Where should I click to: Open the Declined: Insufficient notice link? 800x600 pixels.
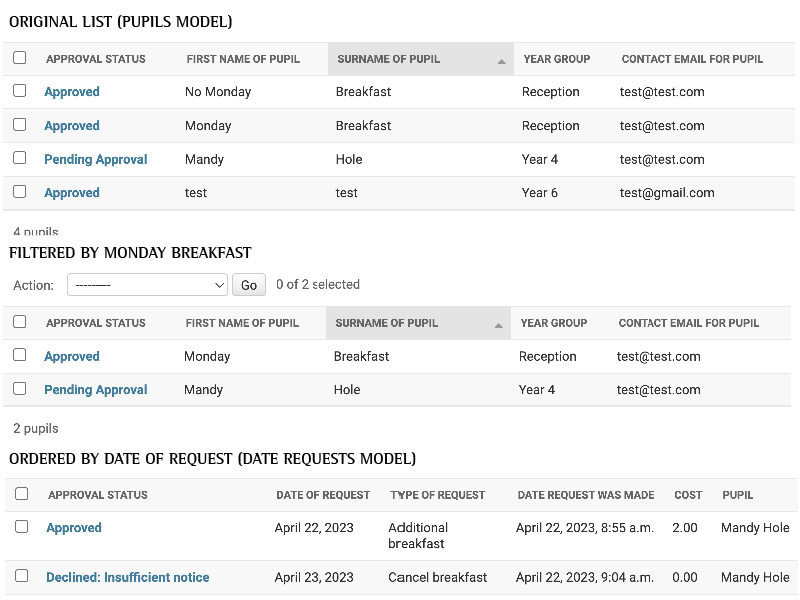[x=127, y=577]
